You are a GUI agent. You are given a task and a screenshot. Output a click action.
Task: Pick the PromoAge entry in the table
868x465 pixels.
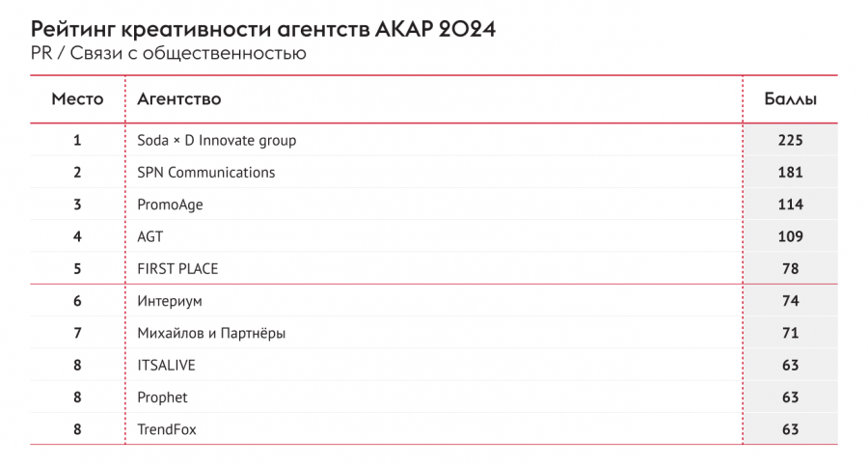pos(171,205)
